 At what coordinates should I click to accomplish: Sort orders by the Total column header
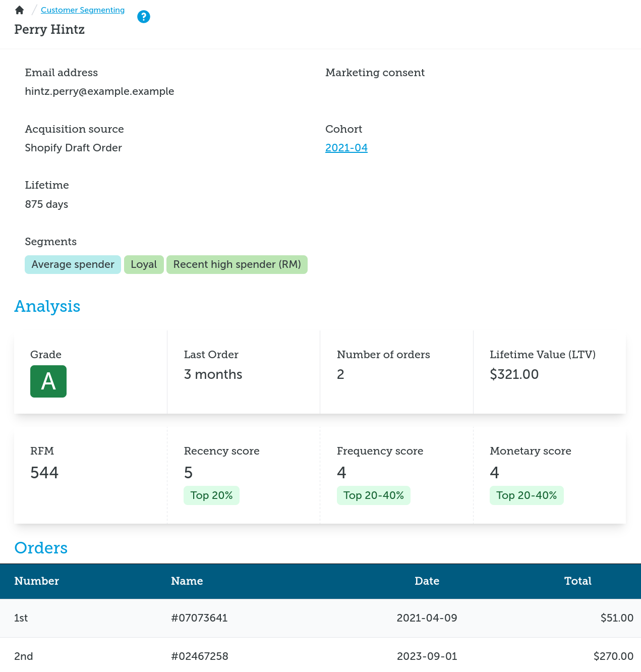coord(578,581)
